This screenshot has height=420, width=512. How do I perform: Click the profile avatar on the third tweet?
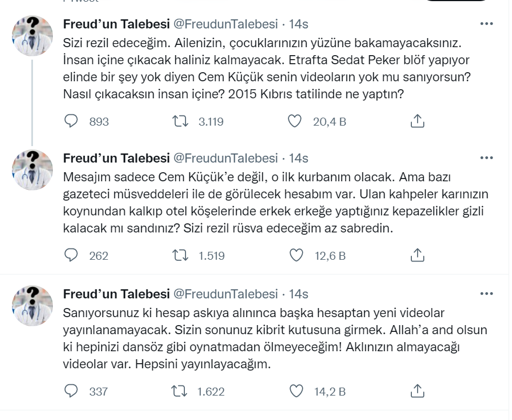pos(32,305)
